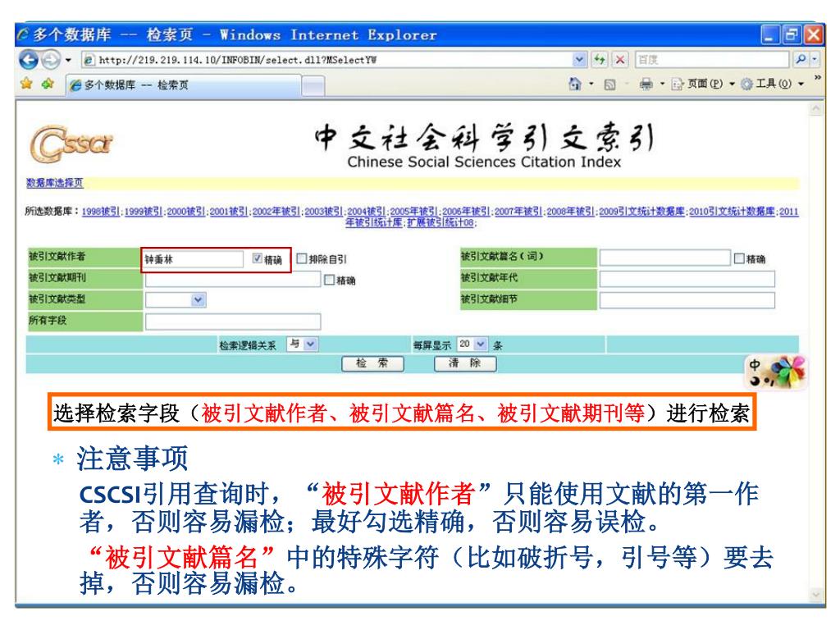Open the 工具(O) menu
Image resolution: width=840 pixels, height=630 pixels.
(772, 84)
